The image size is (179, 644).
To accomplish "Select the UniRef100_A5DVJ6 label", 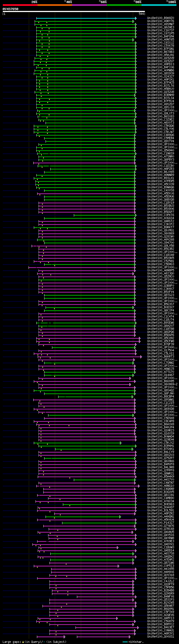I will pyautogui.click(x=161, y=194).
